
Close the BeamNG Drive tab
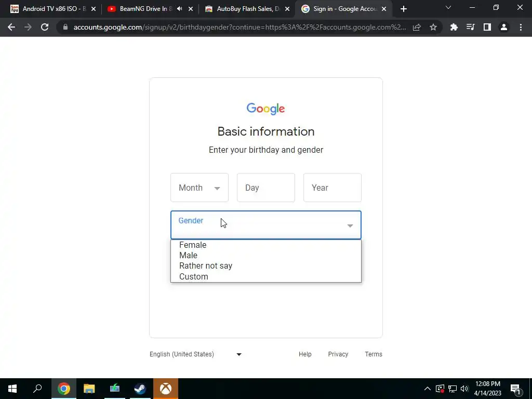point(191,9)
